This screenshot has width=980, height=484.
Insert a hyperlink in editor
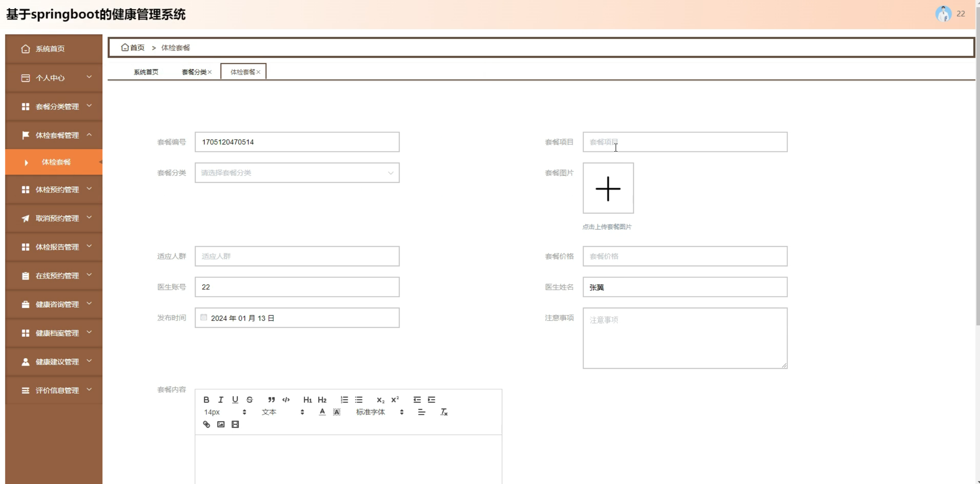click(206, 424)
